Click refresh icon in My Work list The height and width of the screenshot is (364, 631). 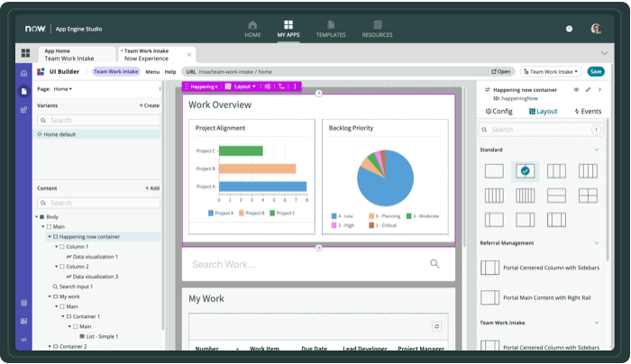coord(437,326)
